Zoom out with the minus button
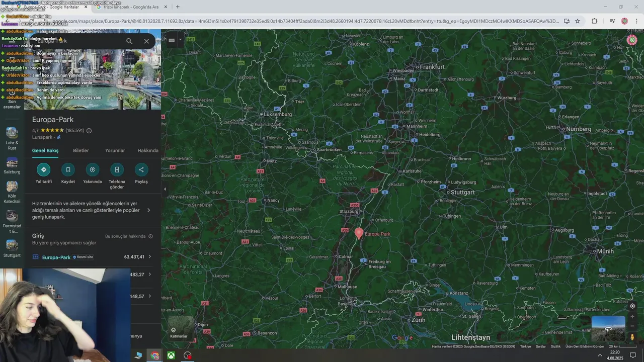The height and width of the screenshot is (362, 644). 632,326
